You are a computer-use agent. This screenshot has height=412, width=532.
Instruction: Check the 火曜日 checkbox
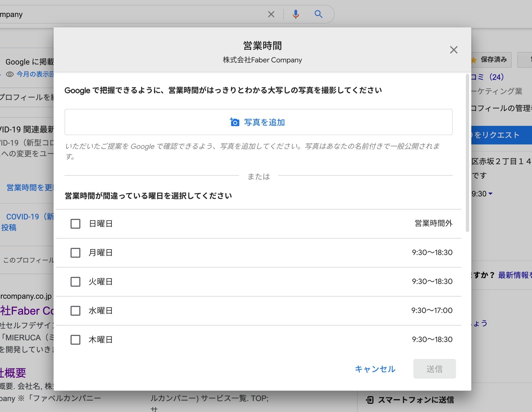click(x=75, y=282)
